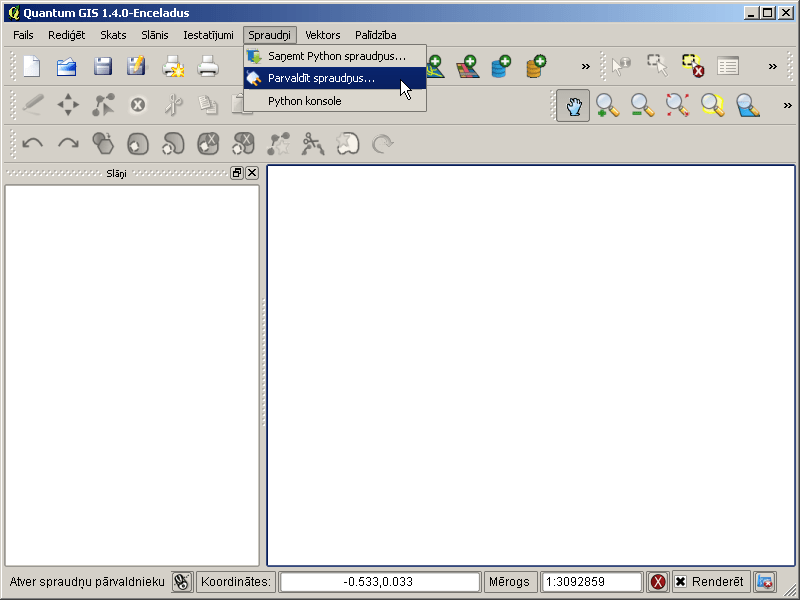Float the Slāņi panel
This screenshot has height=600, width=800.
[236, 173]
